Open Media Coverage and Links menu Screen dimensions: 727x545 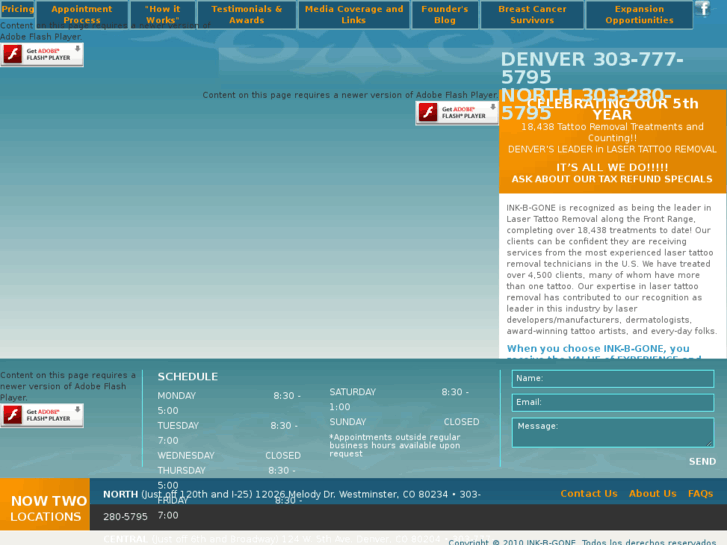[x=354, y=14]
